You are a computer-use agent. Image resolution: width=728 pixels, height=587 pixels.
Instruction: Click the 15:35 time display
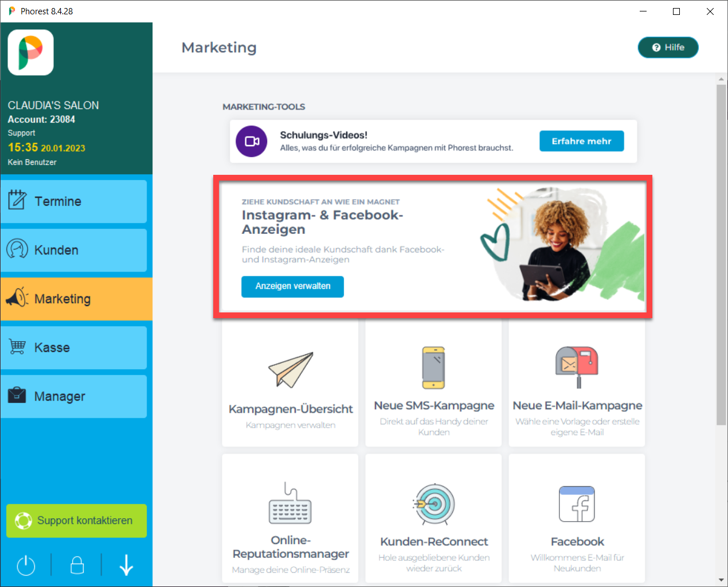(x=23, y=147)
